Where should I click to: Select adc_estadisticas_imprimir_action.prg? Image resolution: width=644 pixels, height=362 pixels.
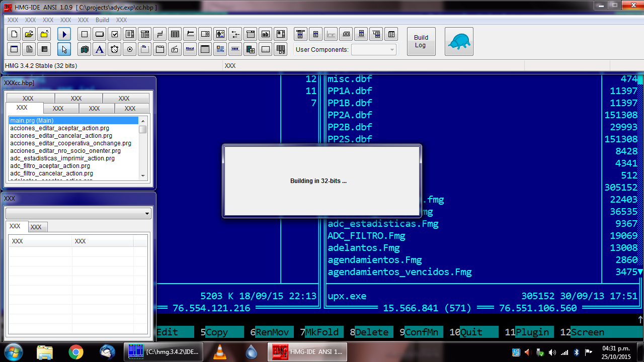click(73, 158)
